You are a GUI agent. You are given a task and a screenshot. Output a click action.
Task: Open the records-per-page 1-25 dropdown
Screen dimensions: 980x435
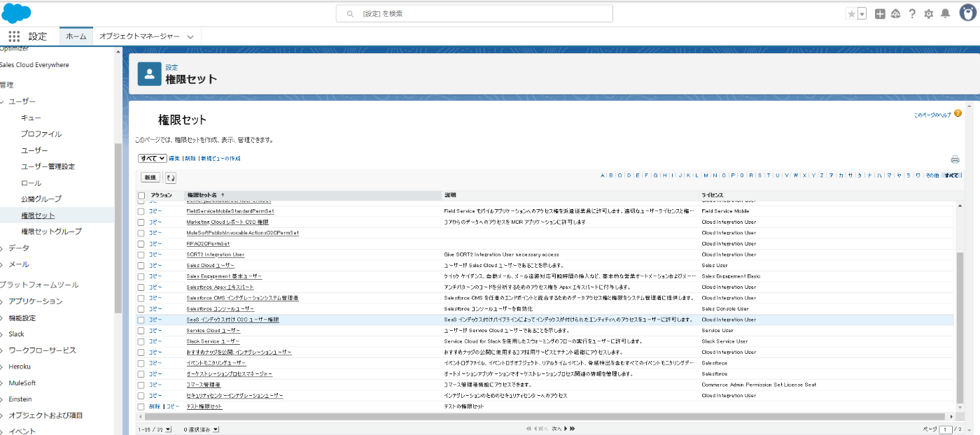tap(167, 429)
